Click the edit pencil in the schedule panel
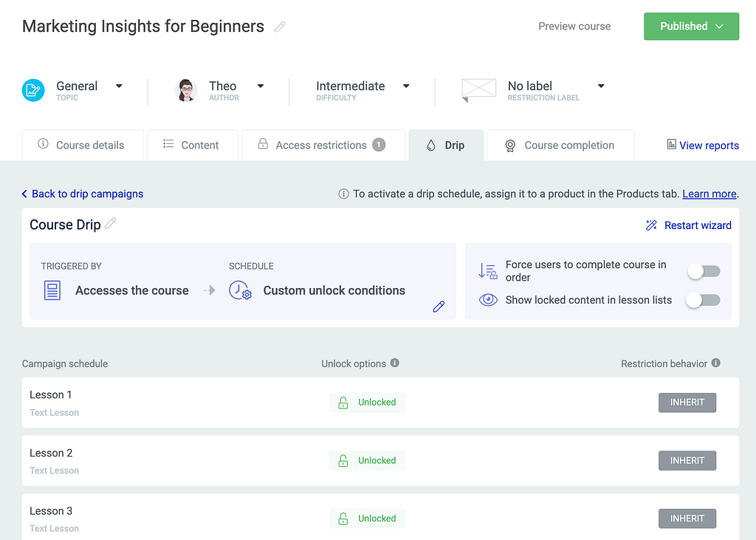This screenshot has height=540, width=756. tap(439, 307)
